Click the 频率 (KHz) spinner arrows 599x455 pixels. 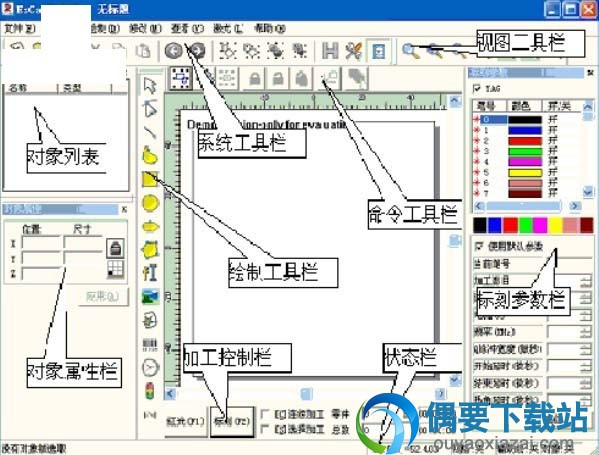coord(586,332)
